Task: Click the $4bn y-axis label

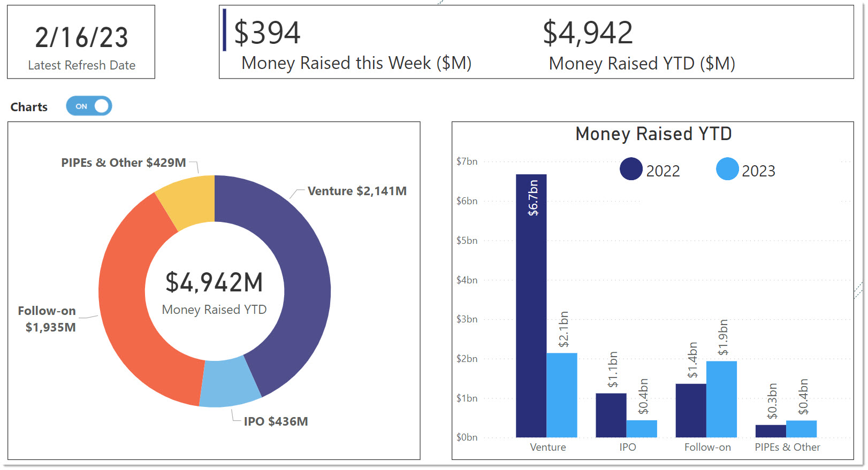Action: (467, 280)
